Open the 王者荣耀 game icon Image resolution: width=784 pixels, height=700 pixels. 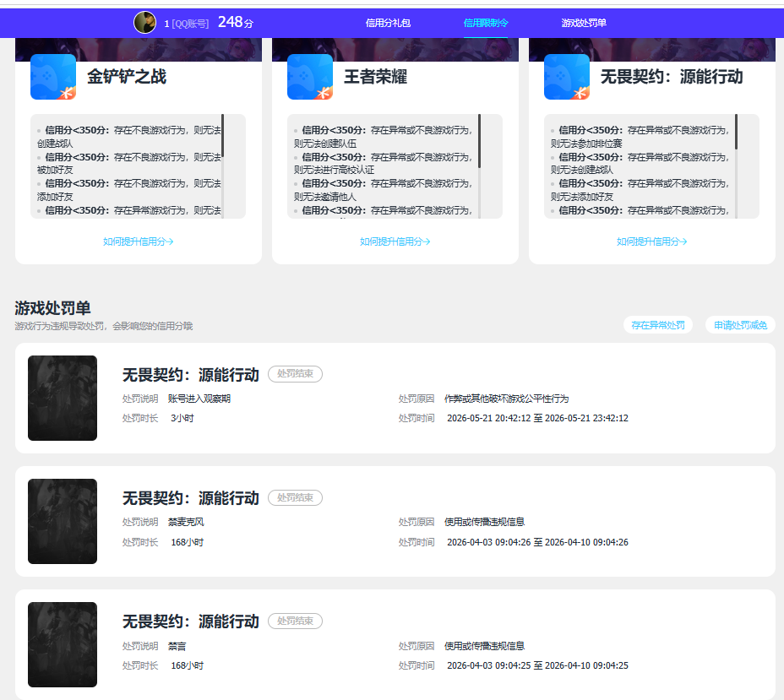[310, 77]
